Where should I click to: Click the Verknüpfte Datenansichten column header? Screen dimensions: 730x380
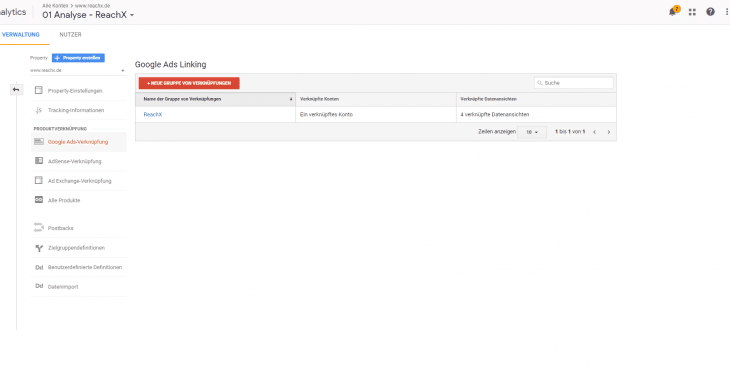pyautogui.click(x=536, y=99)
